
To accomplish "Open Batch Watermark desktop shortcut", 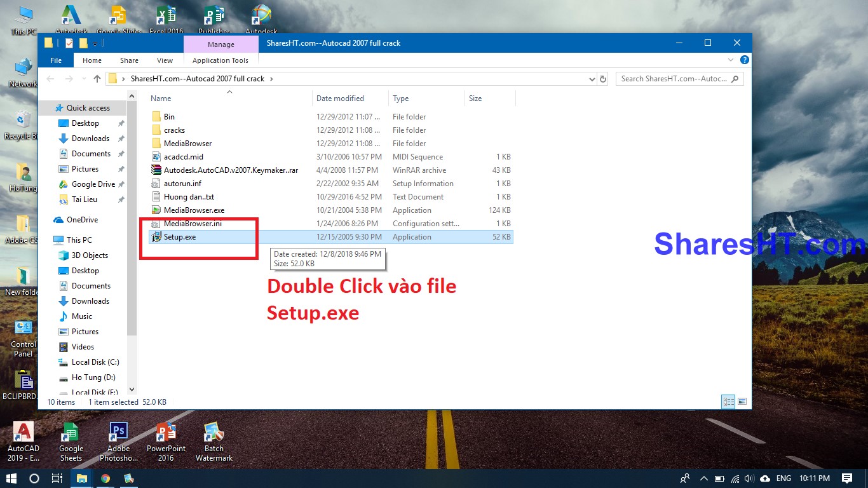I will click(x=214, y=442).
